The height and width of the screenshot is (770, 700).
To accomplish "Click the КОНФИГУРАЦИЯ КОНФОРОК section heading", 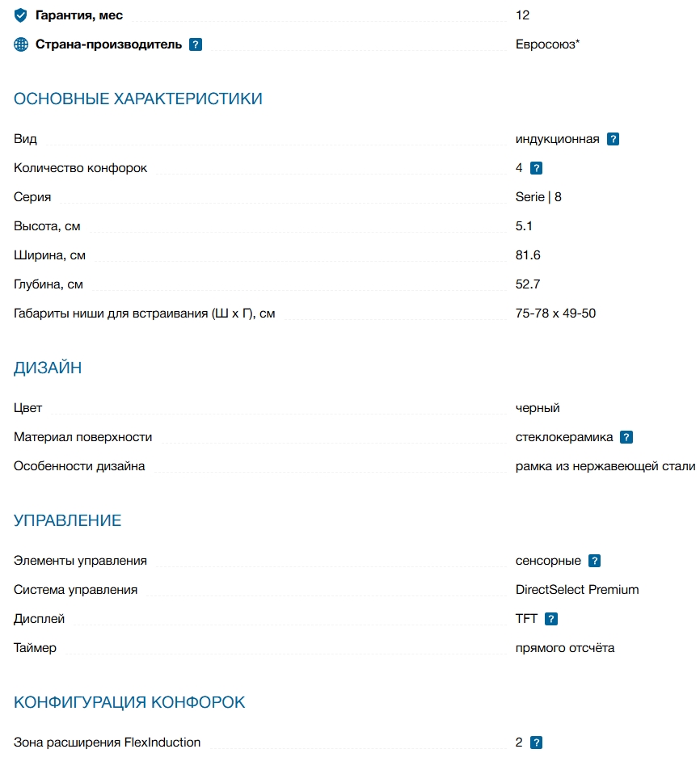I will (x=129, y=702).
